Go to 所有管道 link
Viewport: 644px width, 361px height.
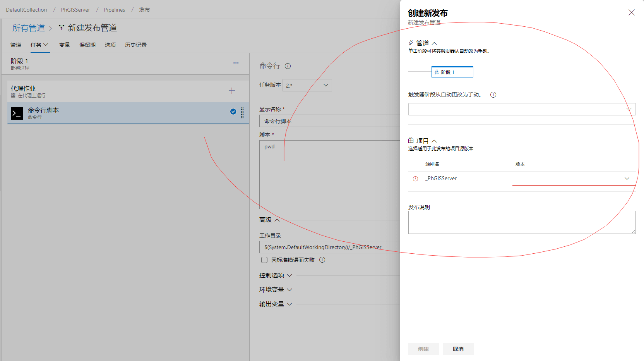point(29,28)
